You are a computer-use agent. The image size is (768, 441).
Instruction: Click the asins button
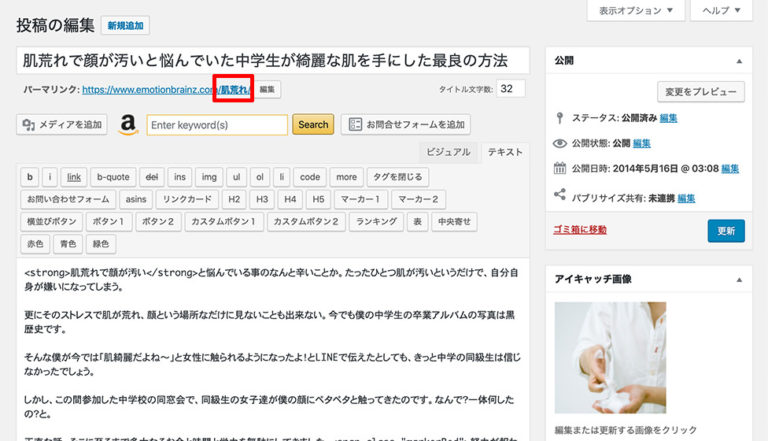pos(136,199)
